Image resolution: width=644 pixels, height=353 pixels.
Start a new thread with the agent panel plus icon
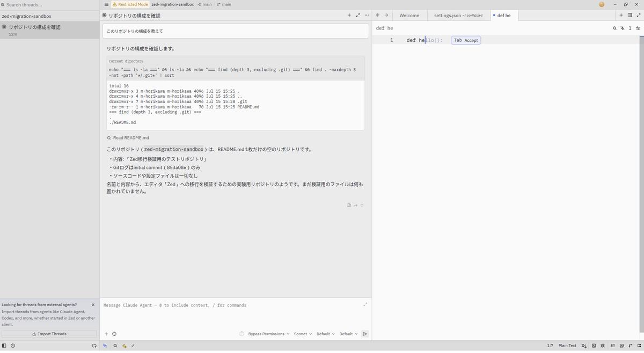(349, 16)
